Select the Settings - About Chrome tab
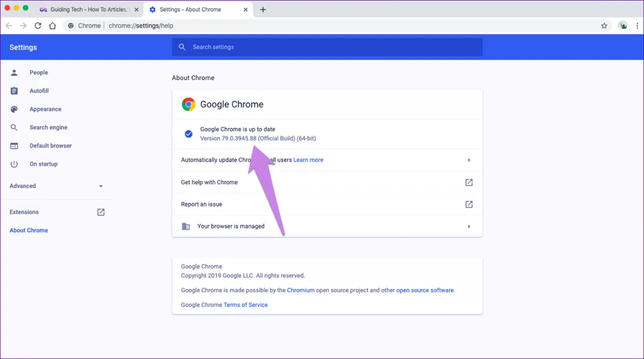The width and height of the screenshot is (644, 359). point(197,10)
